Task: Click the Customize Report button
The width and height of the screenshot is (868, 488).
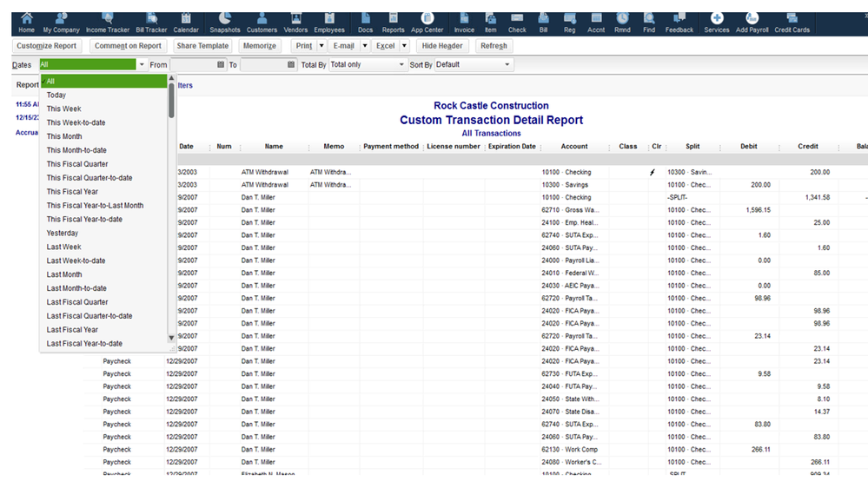Action: click(x=47, y=46)
